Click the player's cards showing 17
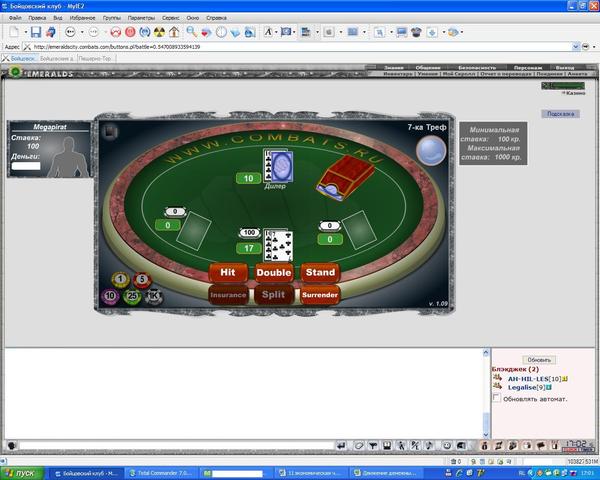Image resolution: width=600 pixels, height=480 pixels. click(278, 245)
